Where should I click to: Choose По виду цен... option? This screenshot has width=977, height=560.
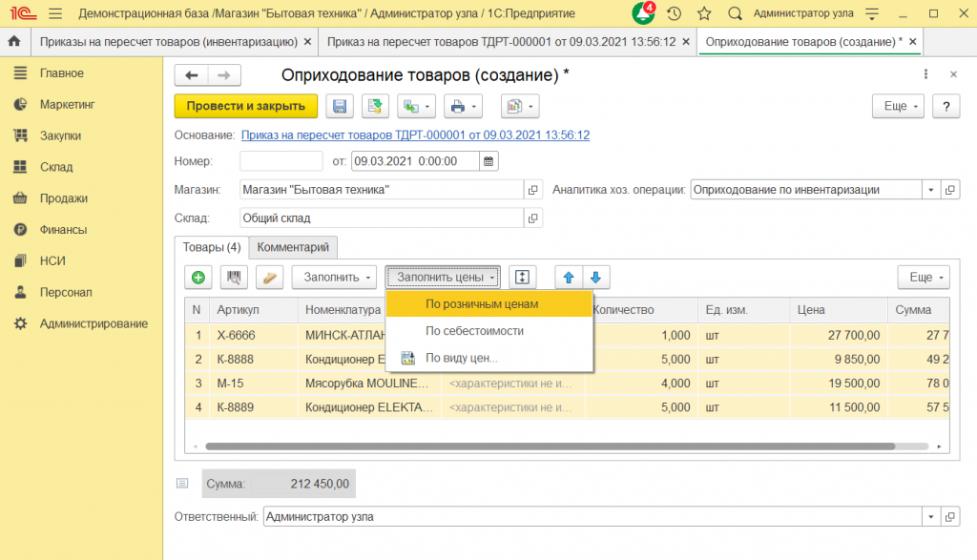click(489, 358)
